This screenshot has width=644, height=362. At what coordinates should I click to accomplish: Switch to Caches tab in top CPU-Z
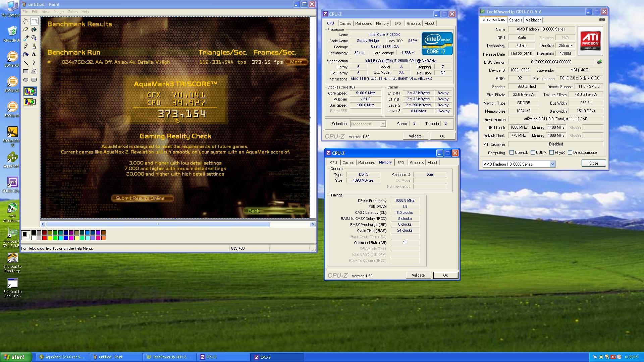[x=345, y=23]
